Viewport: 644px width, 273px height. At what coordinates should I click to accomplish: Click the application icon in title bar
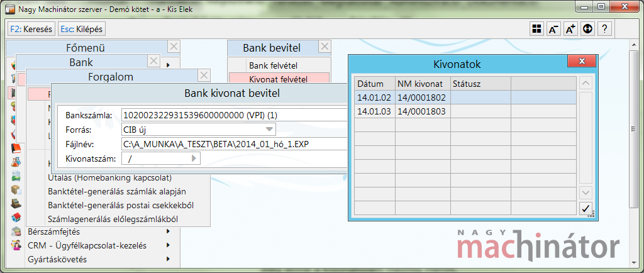[x=11, y=9]
